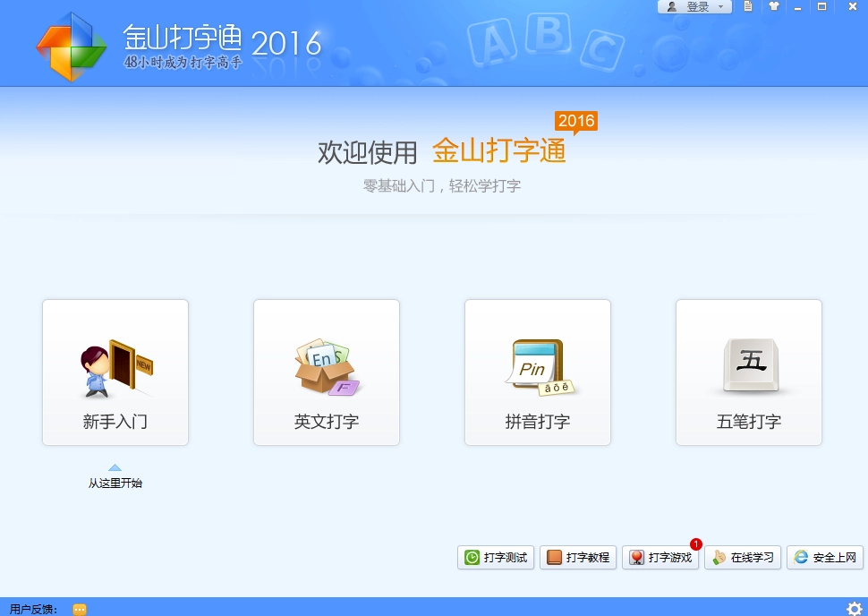
Task: Click the Kingsoft pinwheel logo
Action: (x=71, y=47)
